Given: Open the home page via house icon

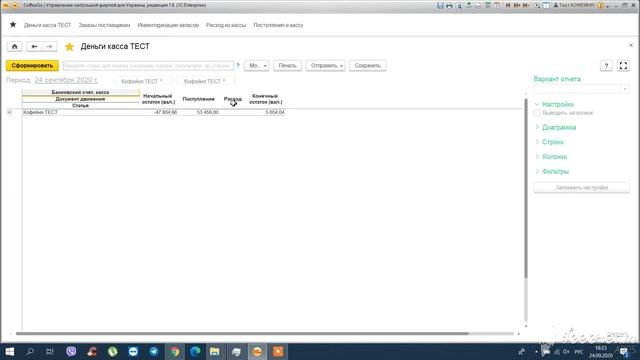Looking at the screenshot, I should point(15,47).
